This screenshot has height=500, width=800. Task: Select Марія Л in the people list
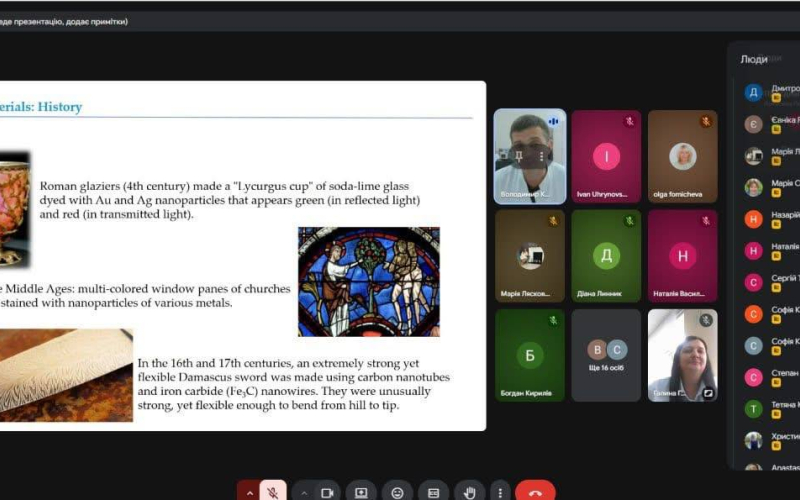click(770, 156)
